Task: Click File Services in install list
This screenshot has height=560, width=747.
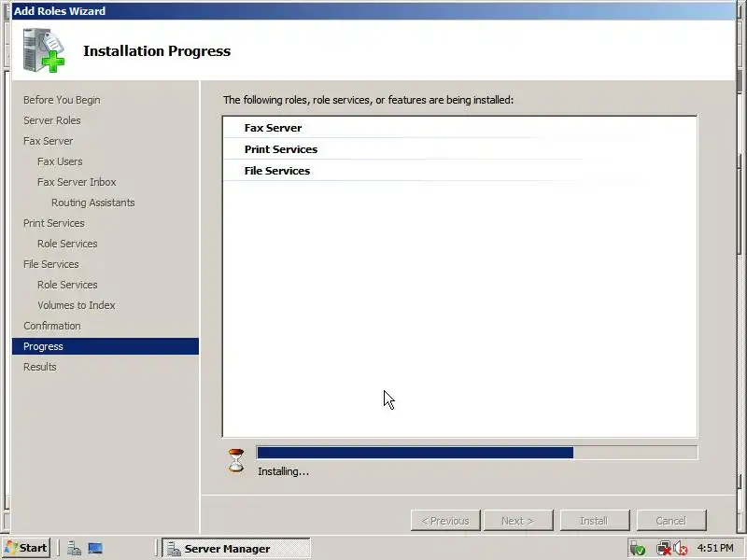Action: 277,171
